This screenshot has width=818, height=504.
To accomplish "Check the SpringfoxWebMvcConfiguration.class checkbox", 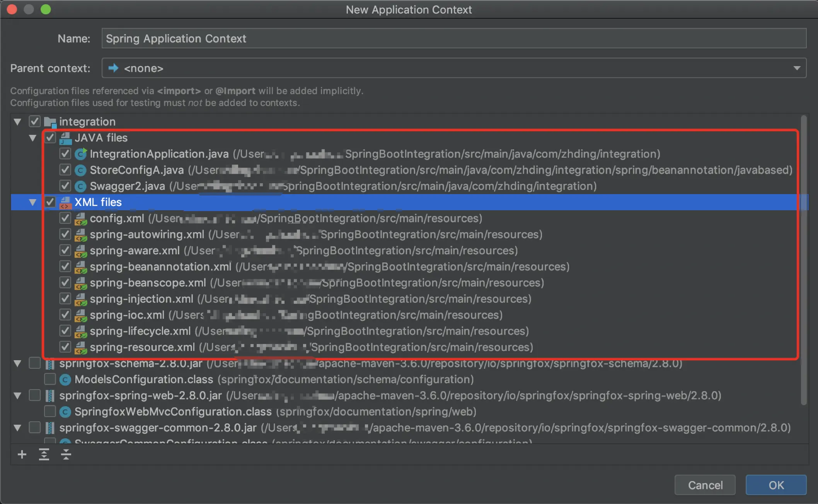I will tap(50, 412).
